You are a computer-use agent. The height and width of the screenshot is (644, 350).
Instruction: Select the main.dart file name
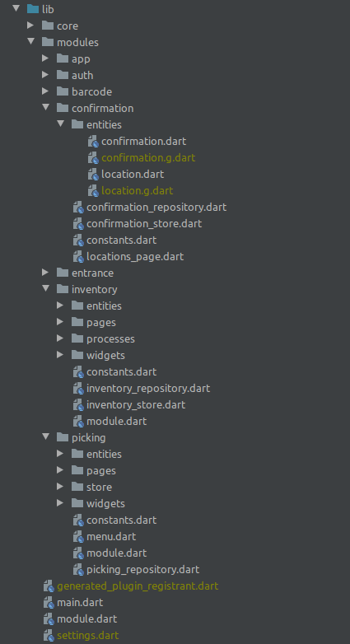[x=80, y=603]
